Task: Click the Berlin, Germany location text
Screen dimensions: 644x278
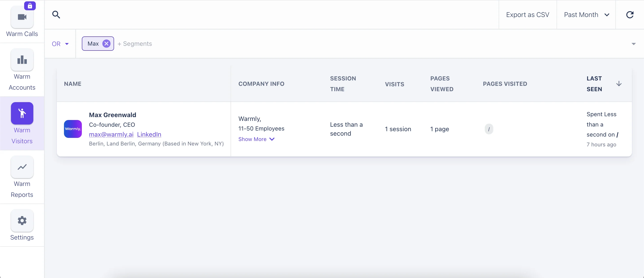Action: (x=156, y=144)
